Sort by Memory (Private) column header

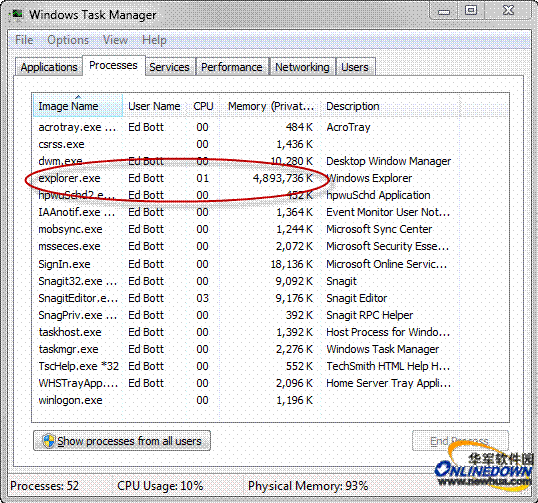point(271,106)
